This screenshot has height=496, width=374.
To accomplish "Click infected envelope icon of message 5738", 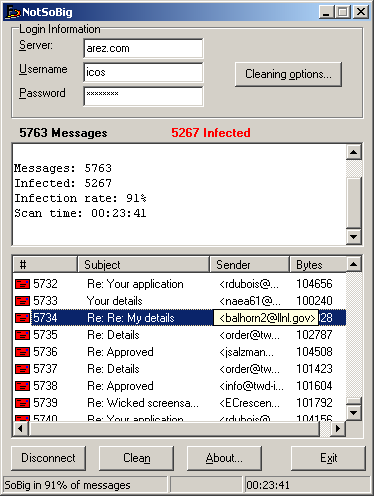I will click(22, 386).
